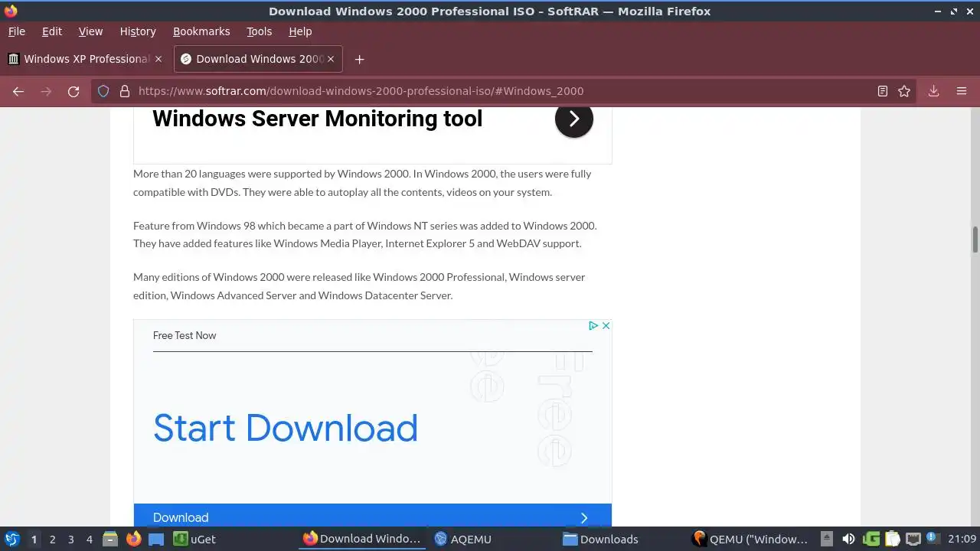Activate the Download Windo... Firefox taskbar entry
Image resolution: width=980 pixels, height=551 pixels.
[x=362, y=539]
